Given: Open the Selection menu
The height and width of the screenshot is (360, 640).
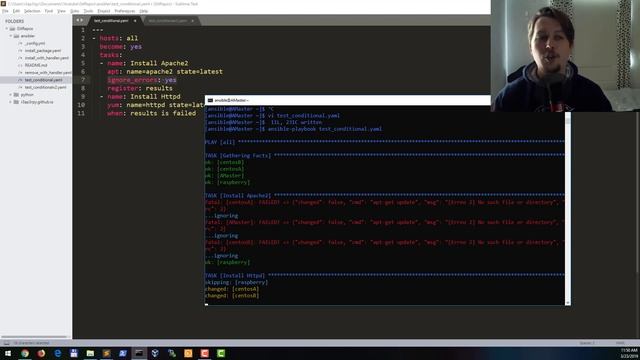Looking at the screenshot, I should tap(32, 11).
